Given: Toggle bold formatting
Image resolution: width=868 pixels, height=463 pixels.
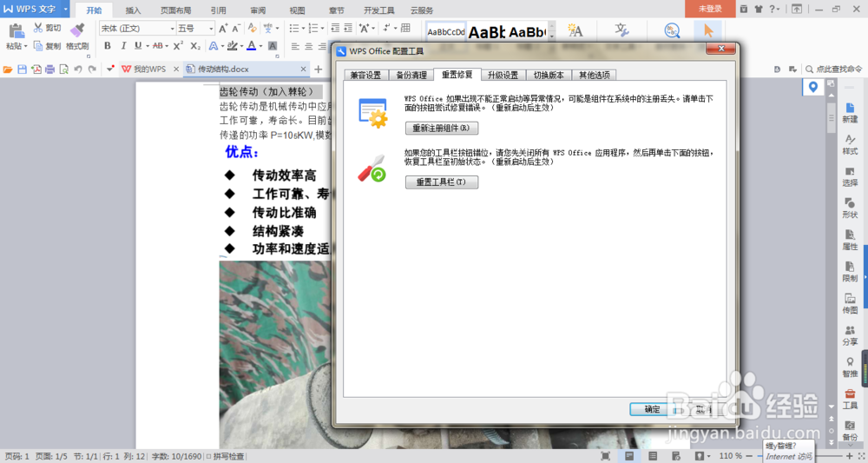Looking at the screenshot, I should tap(108, 46).
